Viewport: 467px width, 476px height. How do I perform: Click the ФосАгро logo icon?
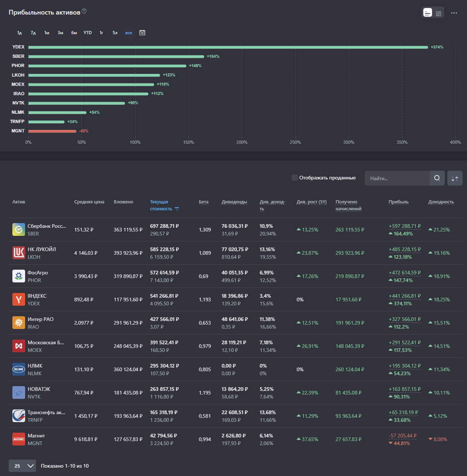coord(19,276)
